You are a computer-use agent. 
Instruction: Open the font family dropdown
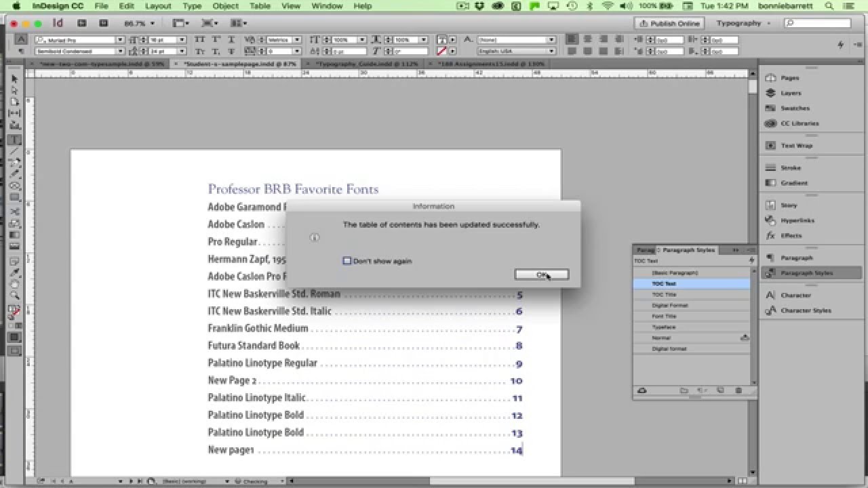(121, 40)
